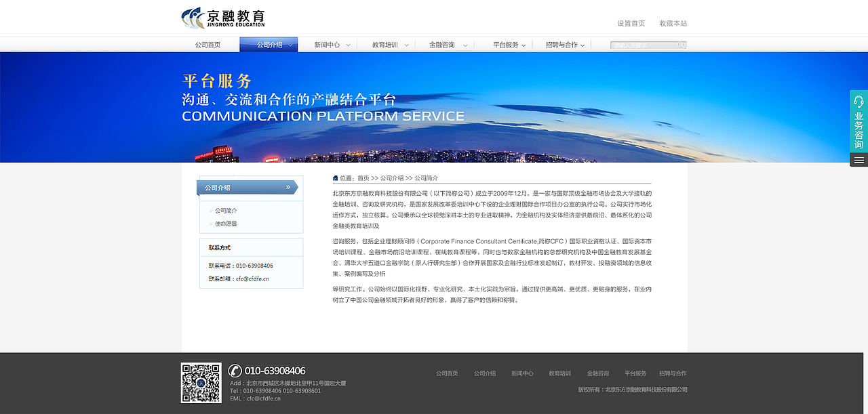Viewport: 868px width, 414px height.
Task: Click banner text COMMUNICATION PLATFORM SERVICE
Action: tap(323, 116)
